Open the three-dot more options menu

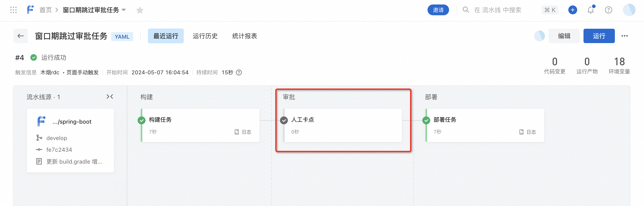pyautogui.click(x=625, y=36)
